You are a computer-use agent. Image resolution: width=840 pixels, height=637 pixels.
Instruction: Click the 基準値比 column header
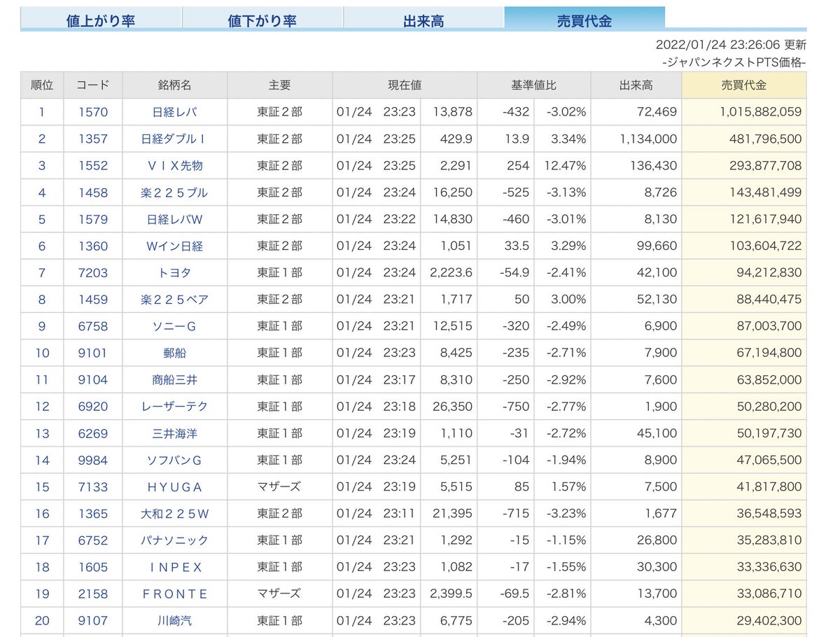tap(534, 85)
